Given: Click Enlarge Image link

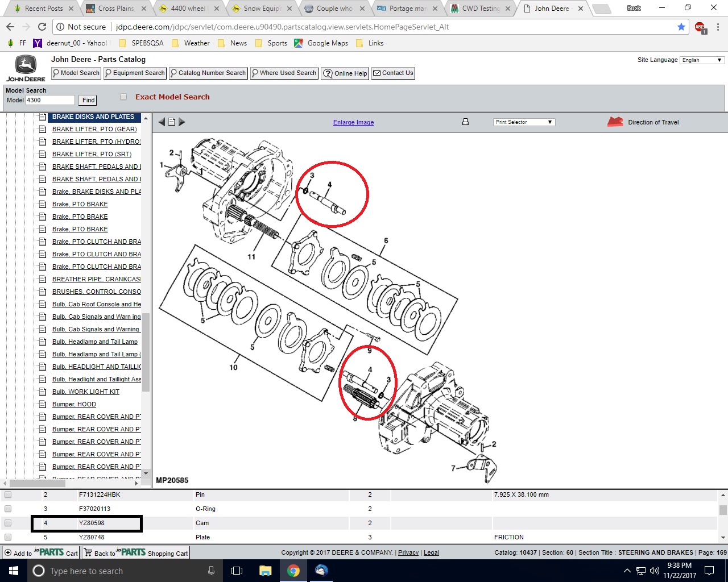Looking at the screenshot, I should click(x=353, y=122).
